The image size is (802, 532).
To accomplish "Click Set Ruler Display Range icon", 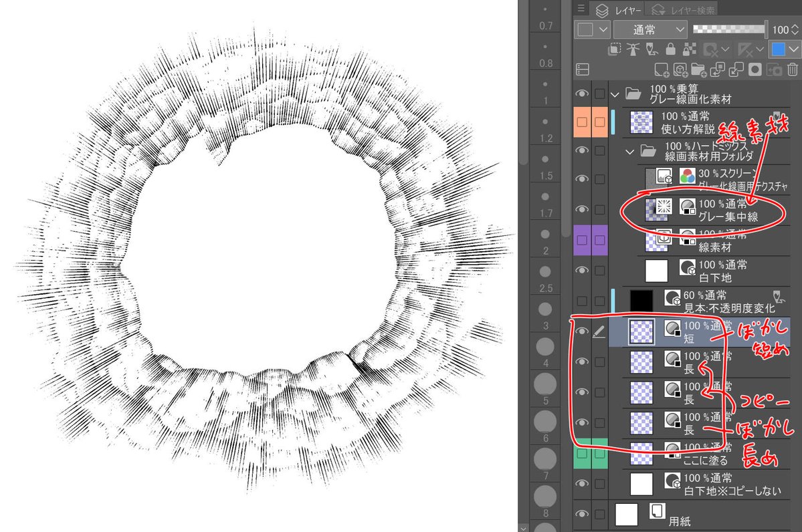I will click(x=745, y=49).
